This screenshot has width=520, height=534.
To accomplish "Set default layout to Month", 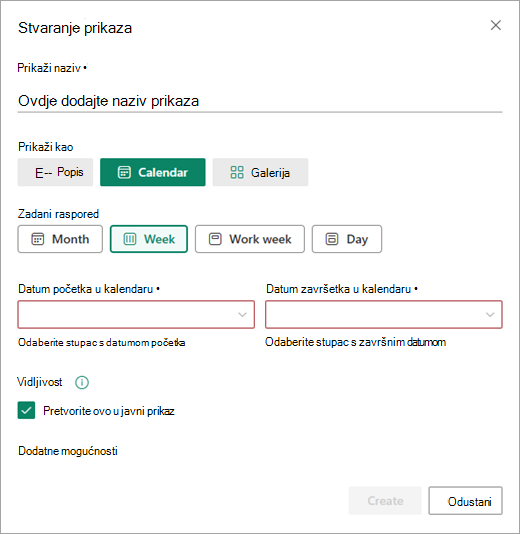I will 60,239.
